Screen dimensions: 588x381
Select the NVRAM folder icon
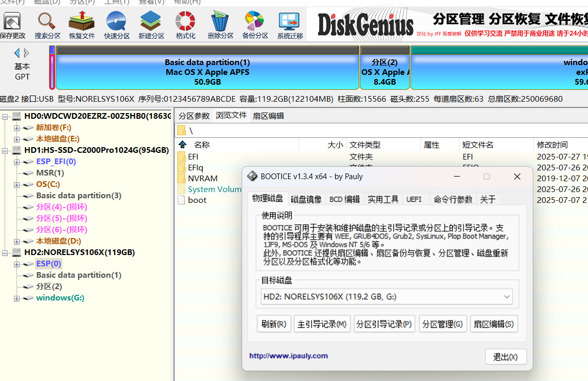coord(182,178)
